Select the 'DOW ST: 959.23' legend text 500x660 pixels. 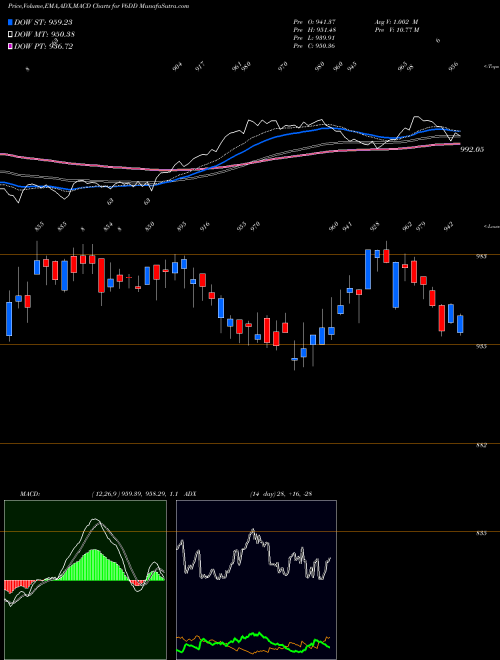point(43,23)
